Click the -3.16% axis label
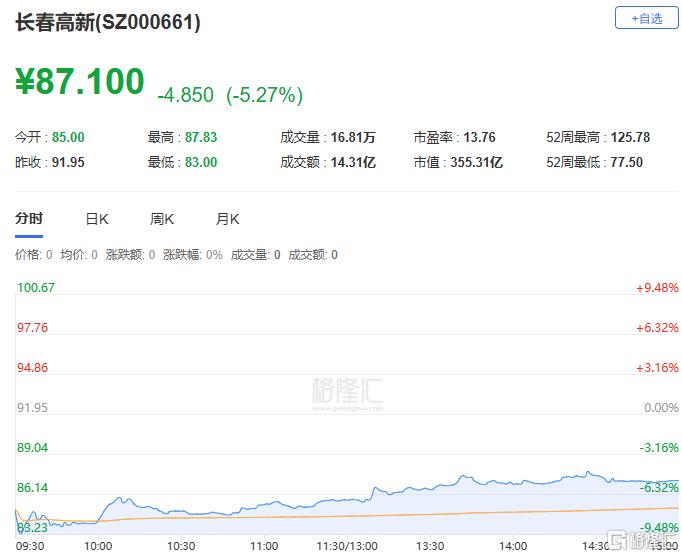Image resolution: width=682 pixels, height=557 pixels. click(x=659, y=447)
